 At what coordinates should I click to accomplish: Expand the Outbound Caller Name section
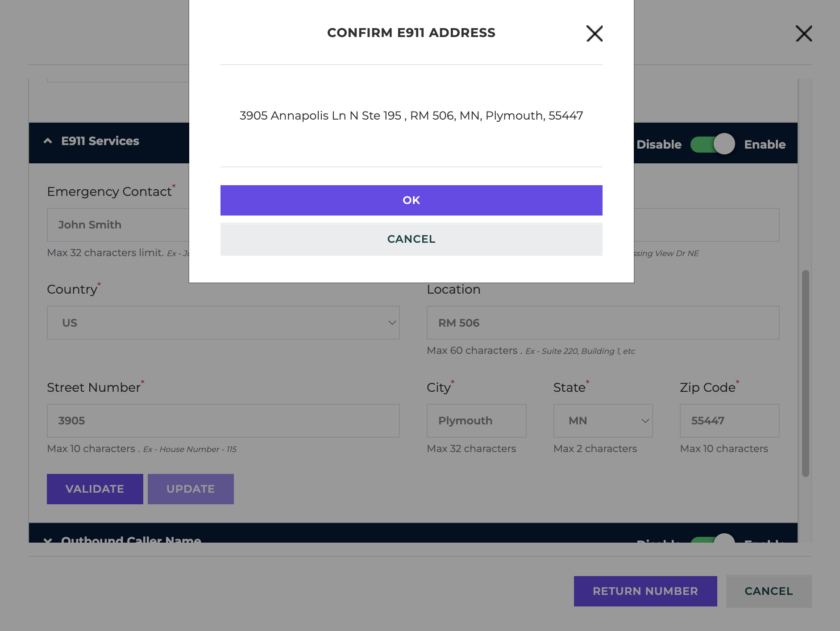pos(48,540)
